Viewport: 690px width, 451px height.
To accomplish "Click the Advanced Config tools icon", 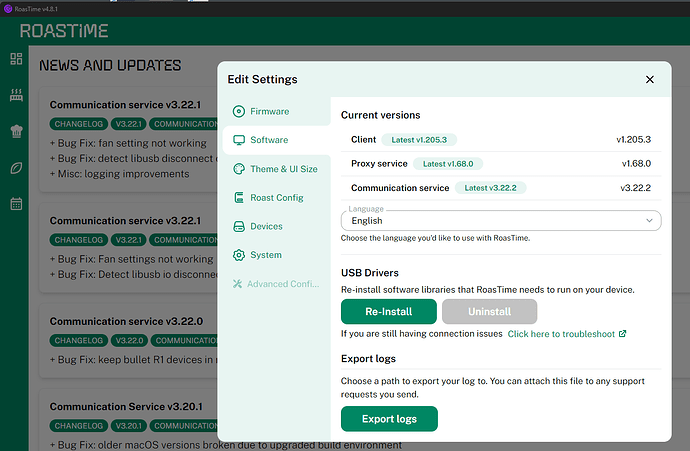I will [238, 284].
